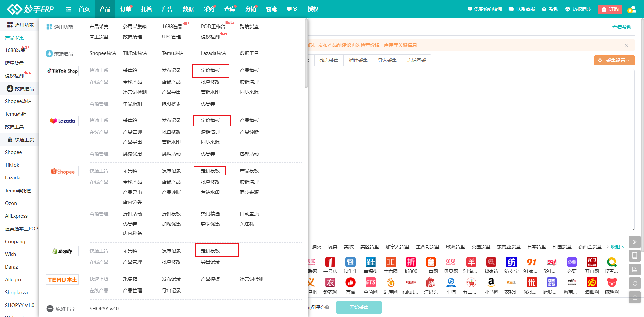The width and height of the screenshot is (644, 317).
Task: Open the 查看帮助 link
Action: coord(622,27)
